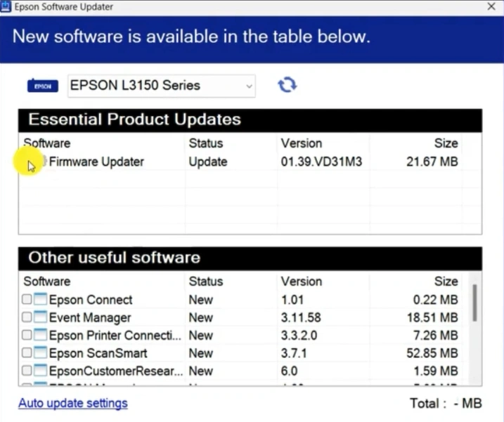Click the Software column header in Other useful software

[x=47, y=282]
